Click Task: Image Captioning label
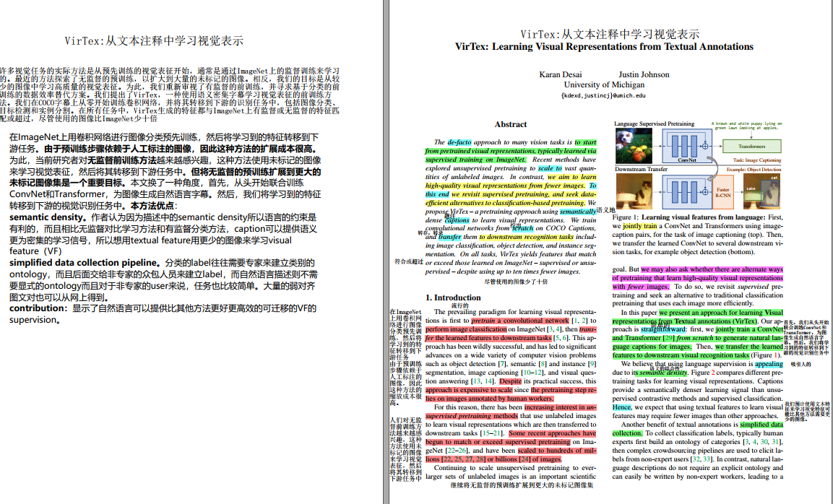The image size is (833, 504). tap(757, 160)
